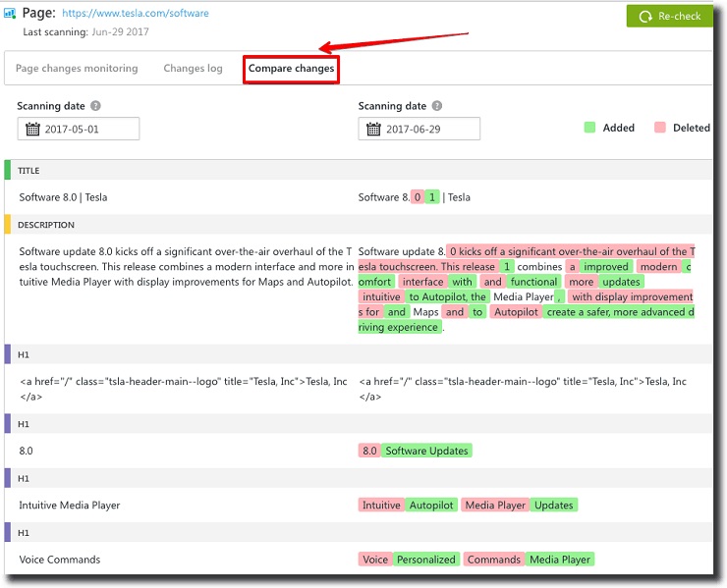Open calendar icon in 2017-06-29 date field
Viewport: 727px width, 588px height.
pyautogui.click(x=373, y=129)
